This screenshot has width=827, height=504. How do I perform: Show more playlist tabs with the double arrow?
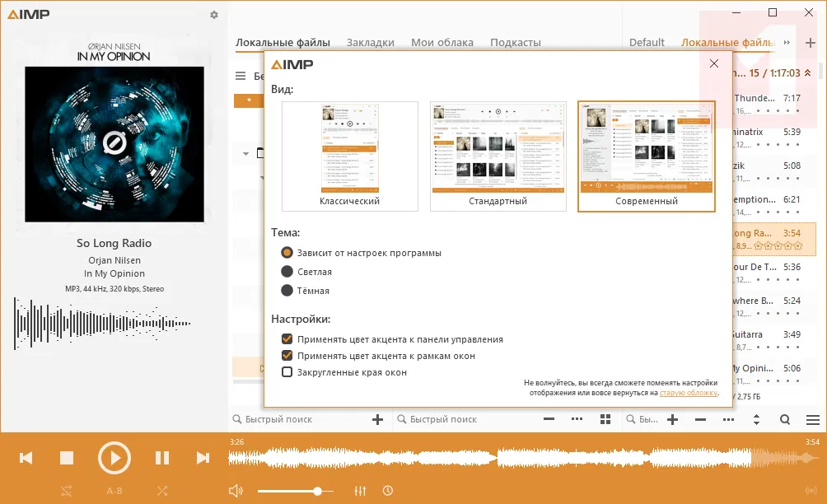point(787,42)
